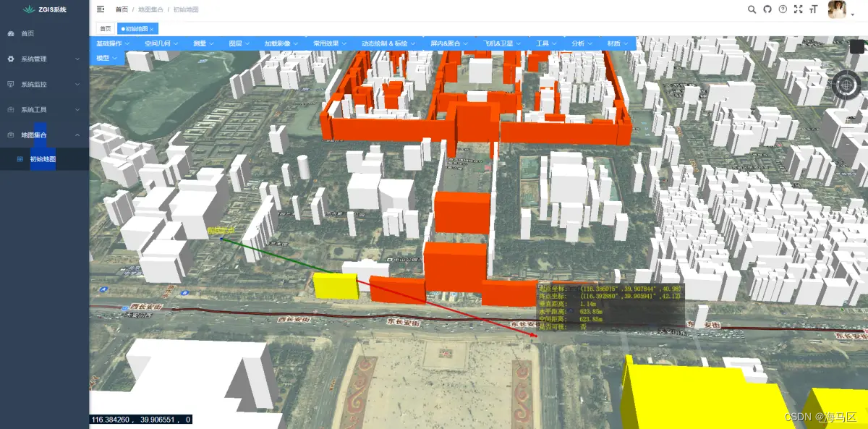868x429 pixels.
Task: Open the 模型 dropdown menu
Action: pos(107,58)
